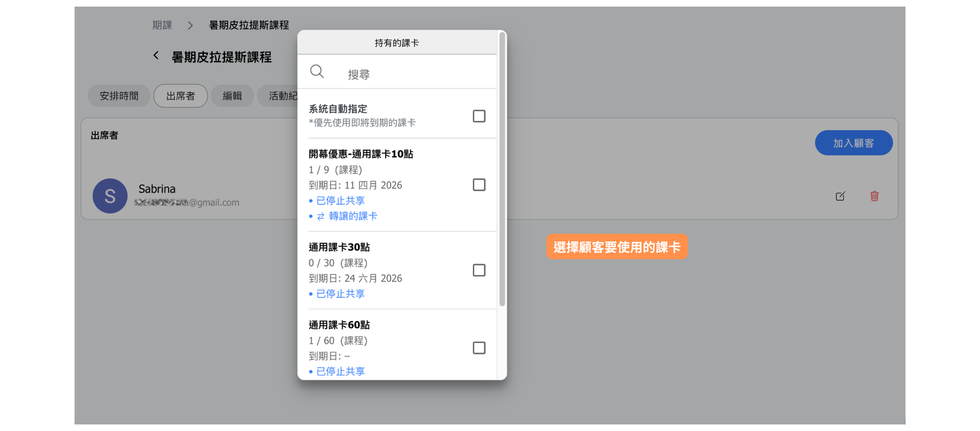Image resolution: width=980 pixels, height=431 pixels.
Task: Switch to the 出席者 tab
Action: [x=180, y=96]
